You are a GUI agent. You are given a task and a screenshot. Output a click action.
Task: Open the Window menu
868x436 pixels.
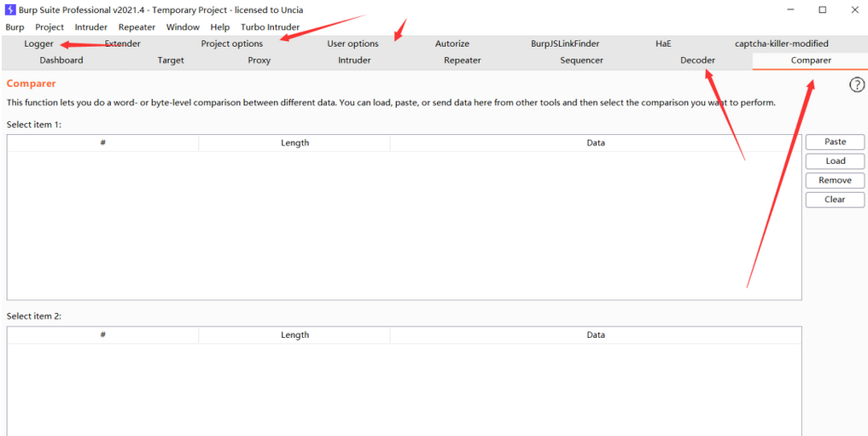point(183,26)
